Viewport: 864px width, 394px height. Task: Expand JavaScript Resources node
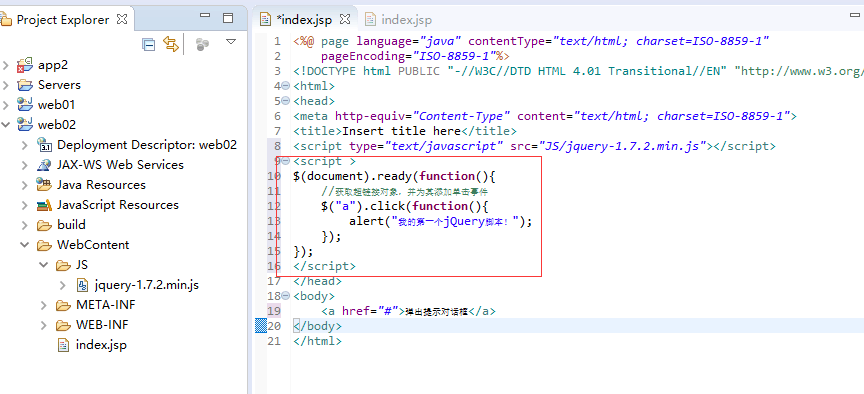click(x=25, y=205)
